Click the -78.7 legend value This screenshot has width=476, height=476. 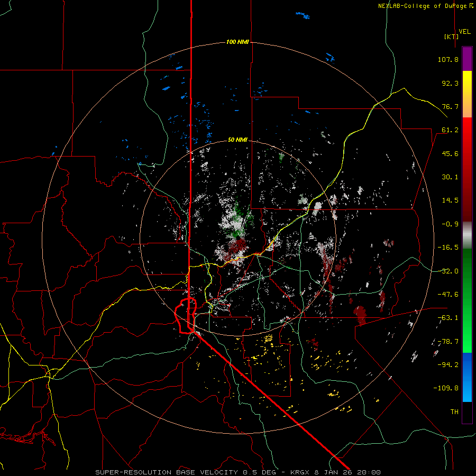click(448, 342)
